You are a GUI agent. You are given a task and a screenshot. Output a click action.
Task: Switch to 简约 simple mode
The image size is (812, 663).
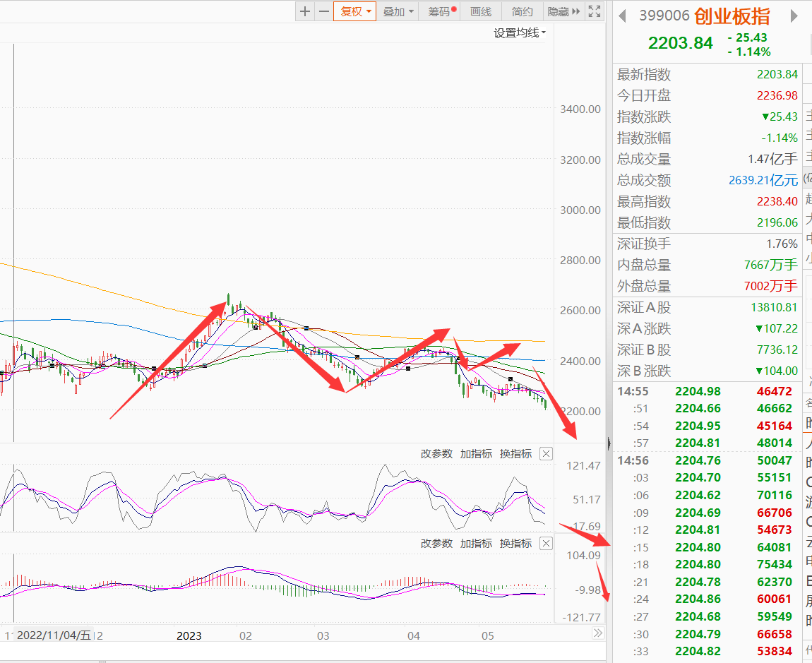tap(522, 11)
